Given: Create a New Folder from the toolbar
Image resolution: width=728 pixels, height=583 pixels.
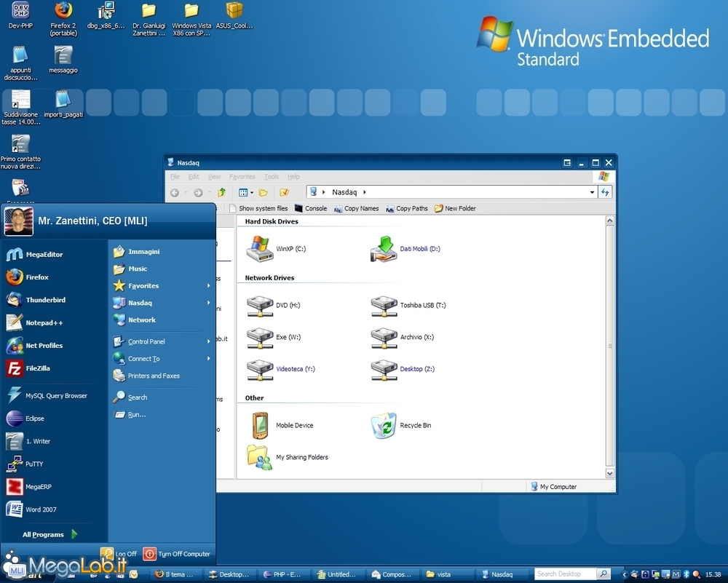Looking at the screenshot, I should 455,208.
